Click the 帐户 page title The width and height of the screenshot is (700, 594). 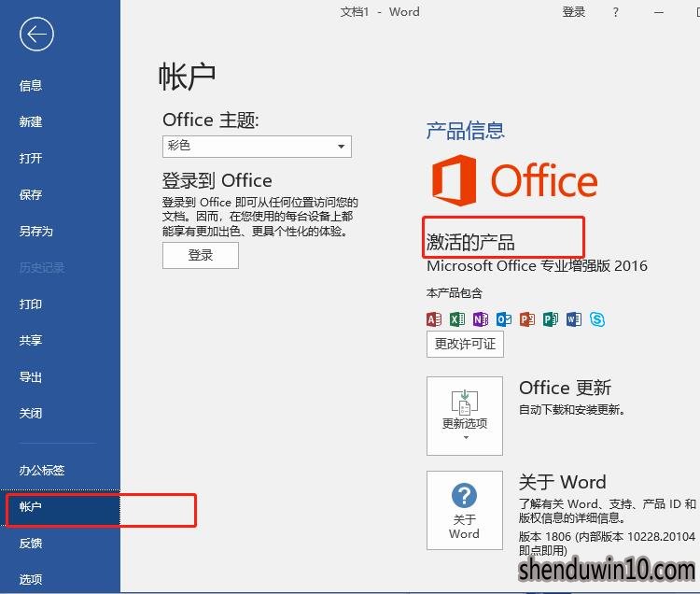(x=187, y=77)
